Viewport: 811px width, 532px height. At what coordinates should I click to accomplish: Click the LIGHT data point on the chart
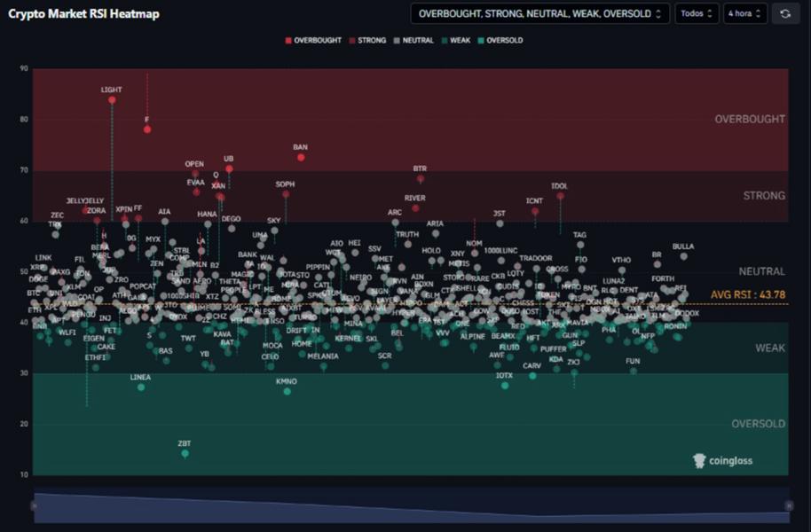[112, 99]
